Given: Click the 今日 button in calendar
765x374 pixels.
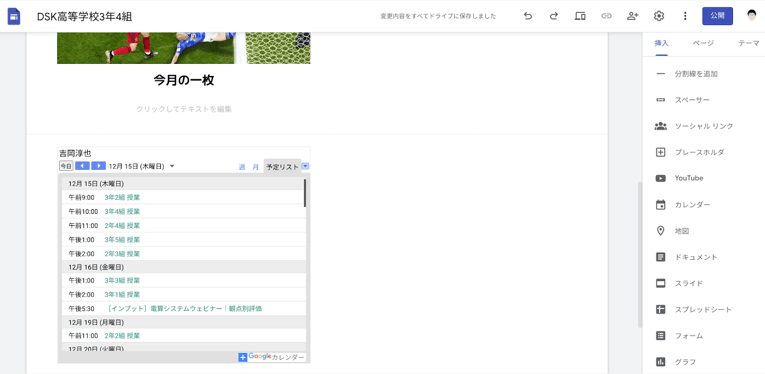Looking at the screenshot, I should pos(66,166).
